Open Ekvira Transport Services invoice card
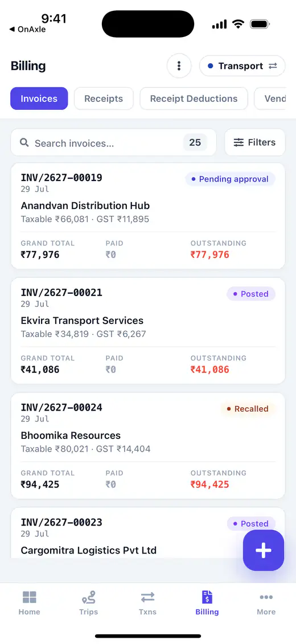The width and height of the screenshot is (296, 644). click(x=148, y=331)
